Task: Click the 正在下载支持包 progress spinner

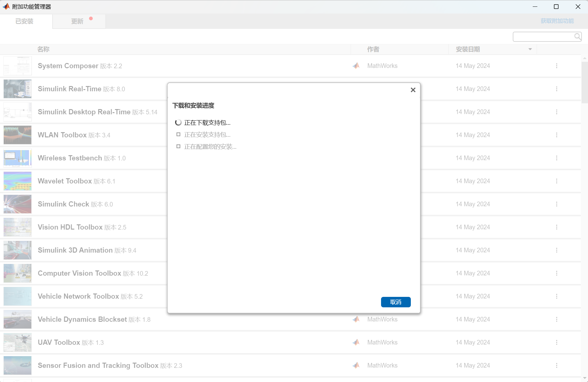Action: (x=178, y=123)
